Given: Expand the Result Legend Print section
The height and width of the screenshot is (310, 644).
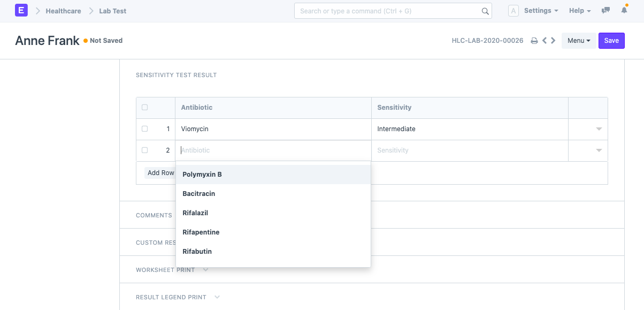Looking at the screenshot, I should (x=217, y=297).
